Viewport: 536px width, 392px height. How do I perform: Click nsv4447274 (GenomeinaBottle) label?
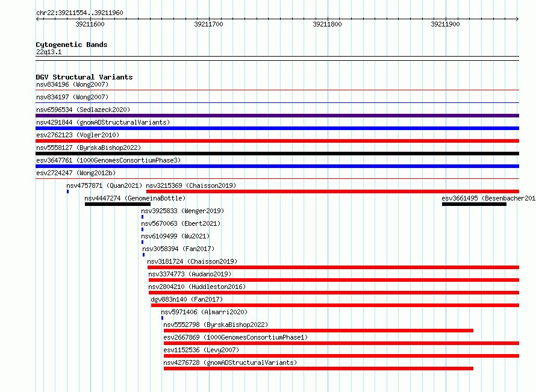pyautogui.click(x=135, y=198)
